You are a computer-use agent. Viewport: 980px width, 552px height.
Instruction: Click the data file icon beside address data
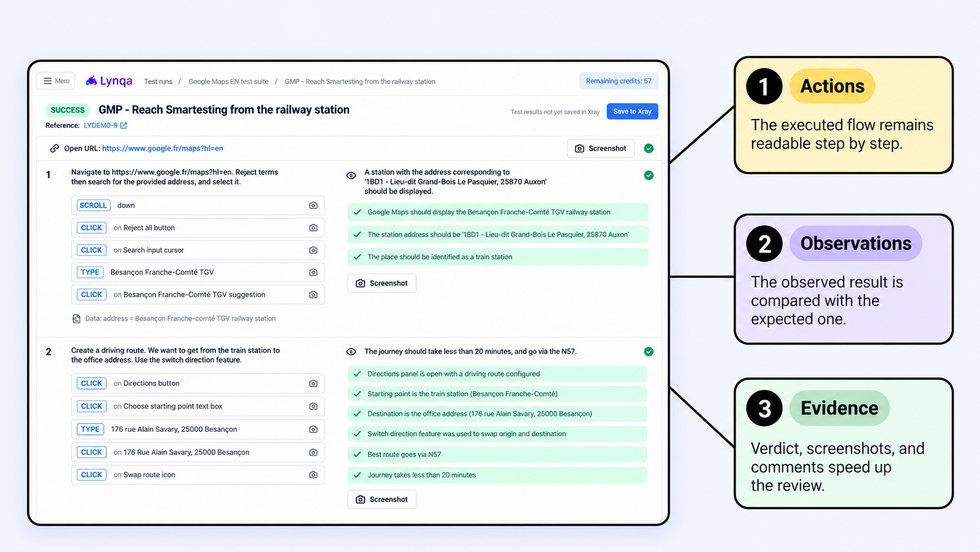tap(76, 319)
